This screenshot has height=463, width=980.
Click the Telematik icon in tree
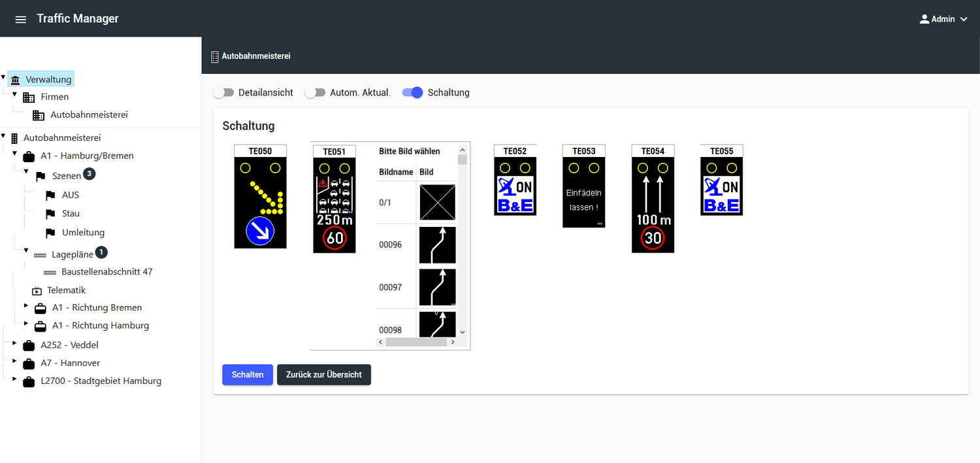[37, 290]
